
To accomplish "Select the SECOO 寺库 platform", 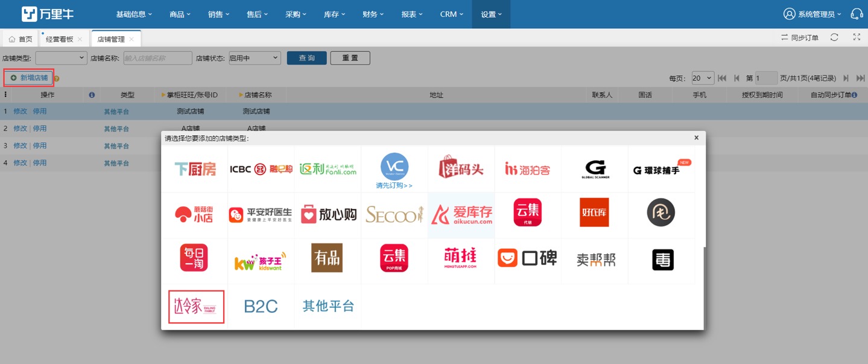I will point(394,214).
